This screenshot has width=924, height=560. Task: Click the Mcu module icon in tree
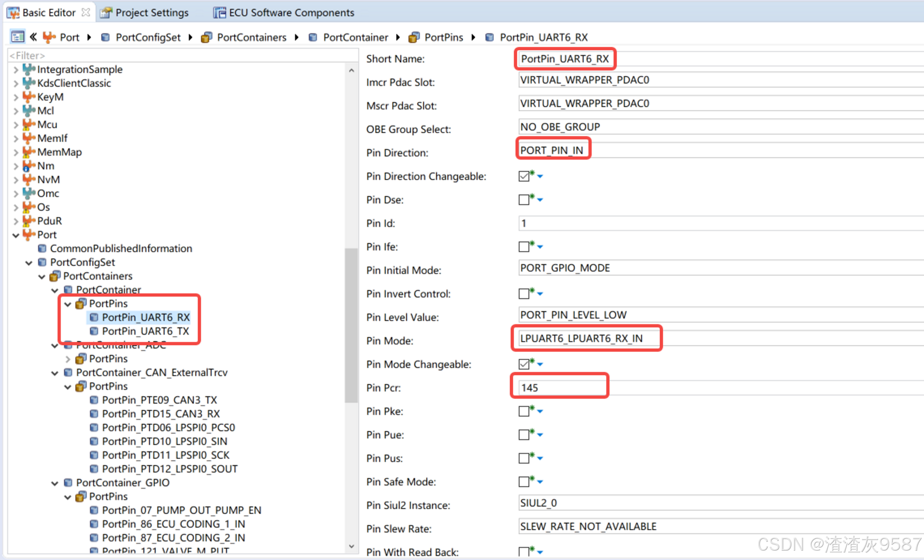pyautogui.click(x=28, y=124)
